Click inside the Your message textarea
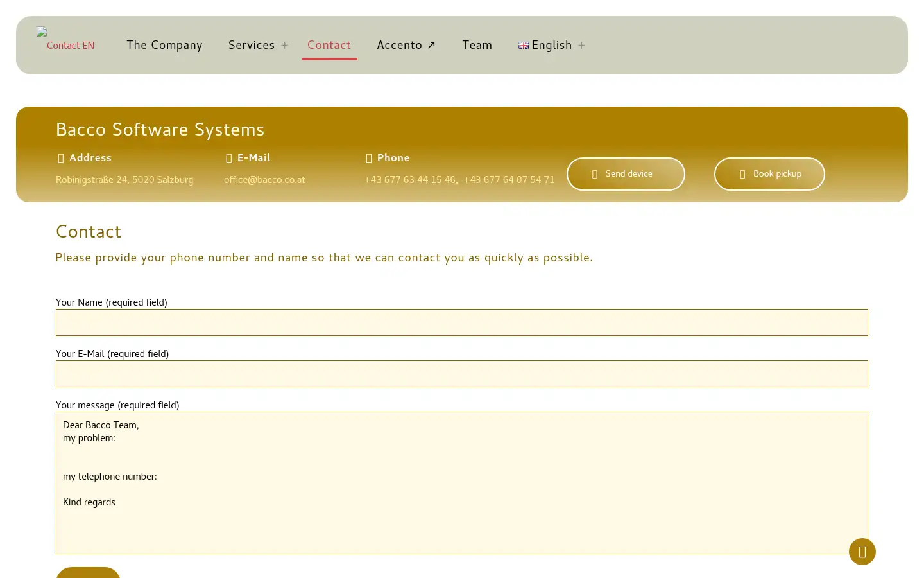Viewport: 924px width, 578px height. pyautogui.click(x=462, y=483)
